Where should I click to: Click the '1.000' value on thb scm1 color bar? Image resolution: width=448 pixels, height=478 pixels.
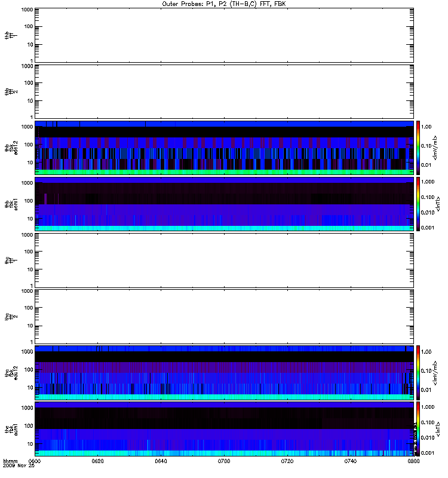[428, 182]
